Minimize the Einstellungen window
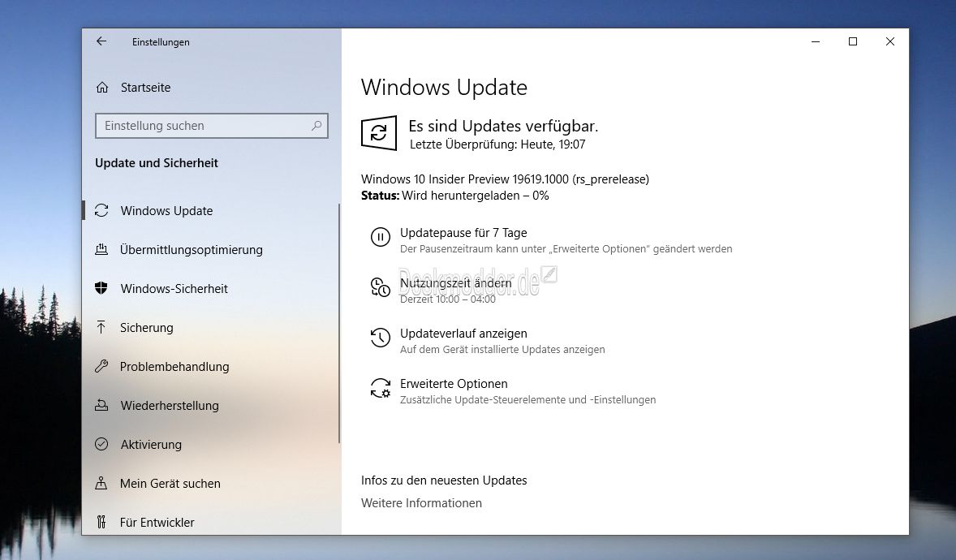Screen dimensions: 956x560 [x=815, y=41]
